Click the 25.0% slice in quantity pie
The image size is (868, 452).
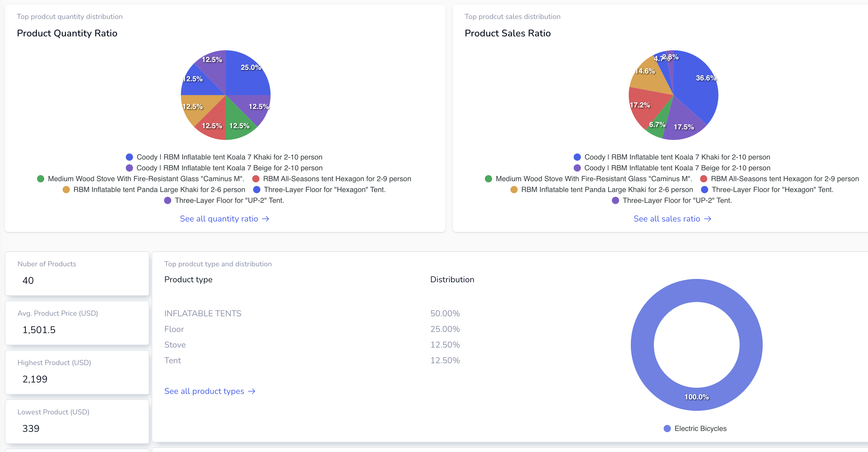[x=246, y=76]
